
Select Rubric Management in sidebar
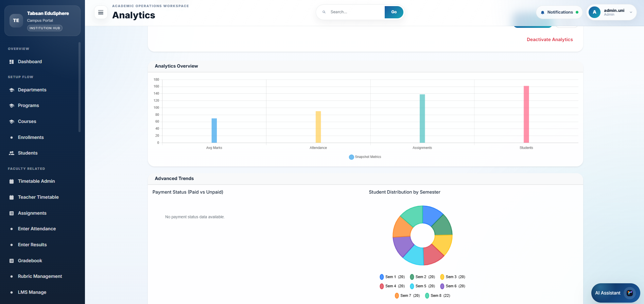point(39,276)
